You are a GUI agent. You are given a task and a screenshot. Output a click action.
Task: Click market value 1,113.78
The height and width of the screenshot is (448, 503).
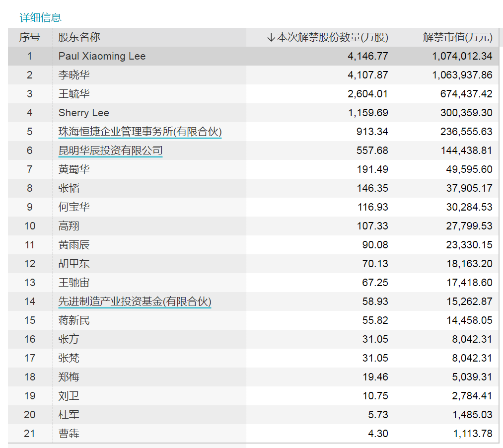click(x=473, y=434)
